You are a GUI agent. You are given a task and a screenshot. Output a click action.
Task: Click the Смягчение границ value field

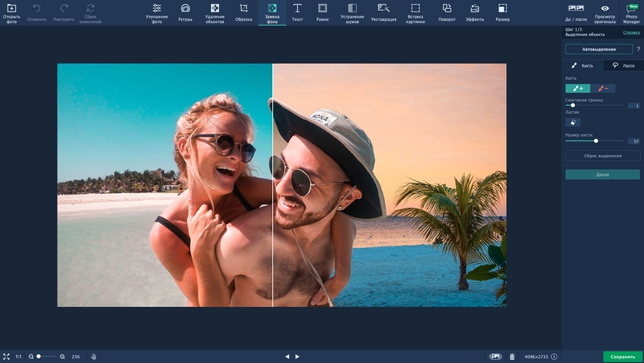click(633, 105)
